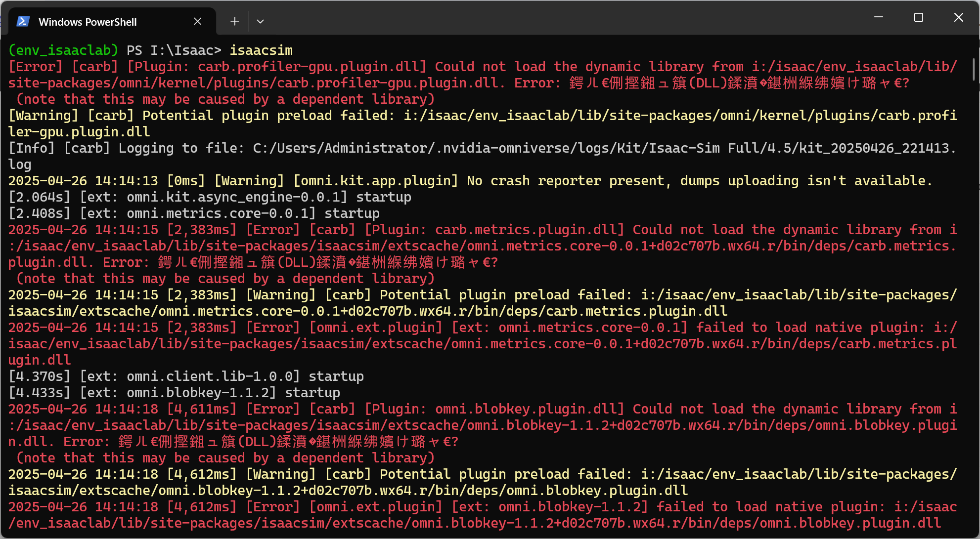Maximize the terminal window

pyautogui.click(x=919, y=17)
